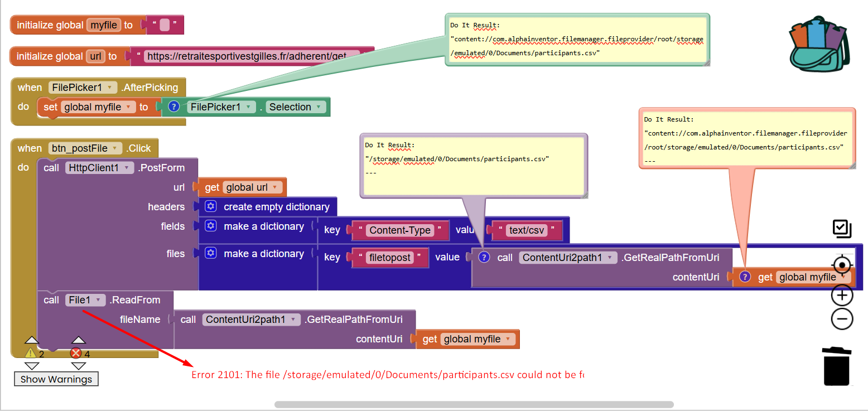Open the mutator gear on create empty dictionary
This screenshot has width=868, height=411.
click(x=210, y=206)
